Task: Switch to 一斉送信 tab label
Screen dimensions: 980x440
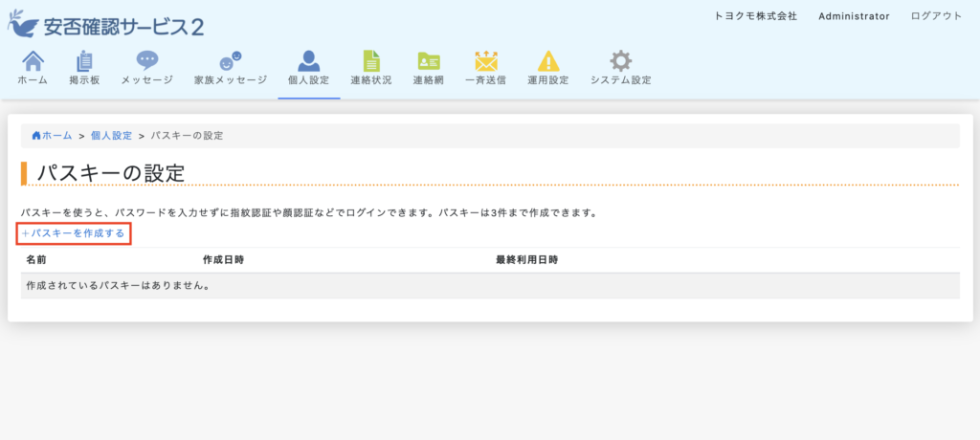Action: [485, 80]
